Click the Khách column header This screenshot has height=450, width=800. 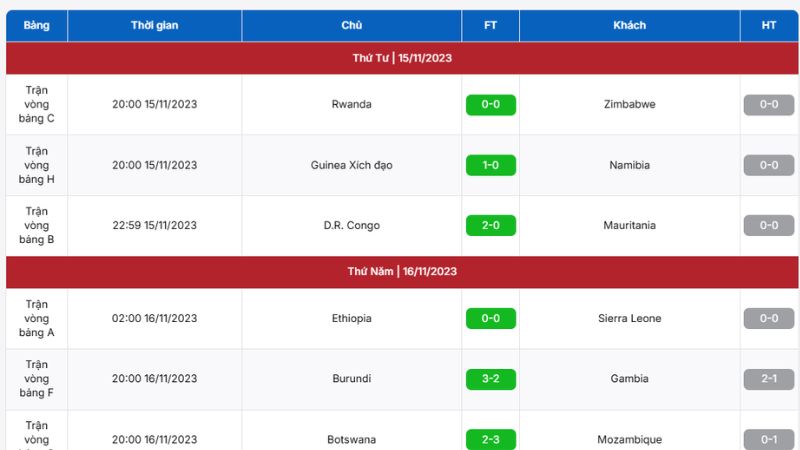coord(630,25)
